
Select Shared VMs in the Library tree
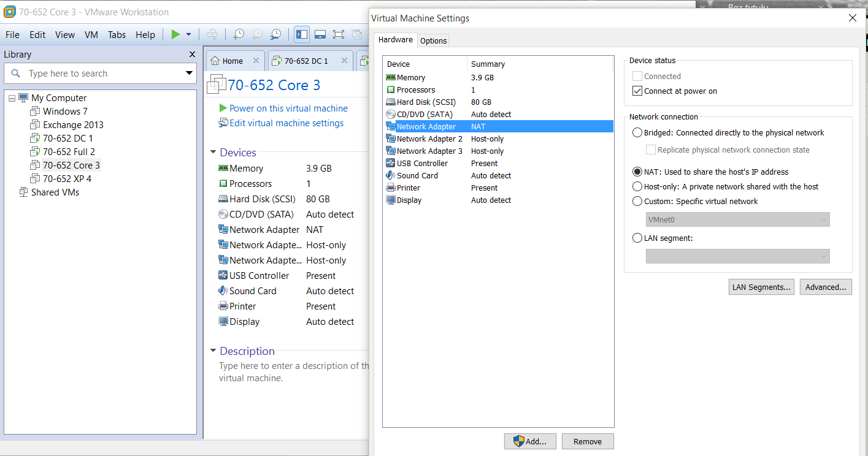tap(55, 192)
